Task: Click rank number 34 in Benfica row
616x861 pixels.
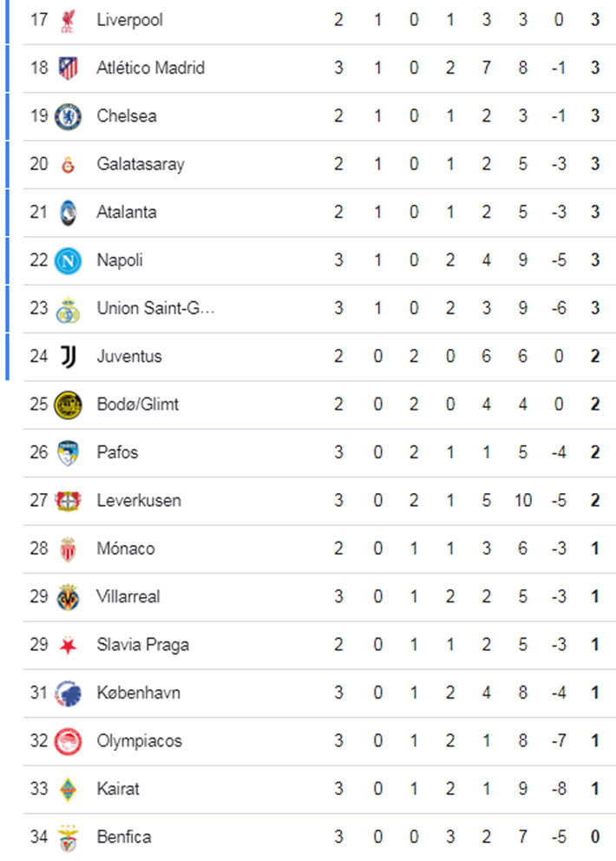Action: tap(39, 838)
